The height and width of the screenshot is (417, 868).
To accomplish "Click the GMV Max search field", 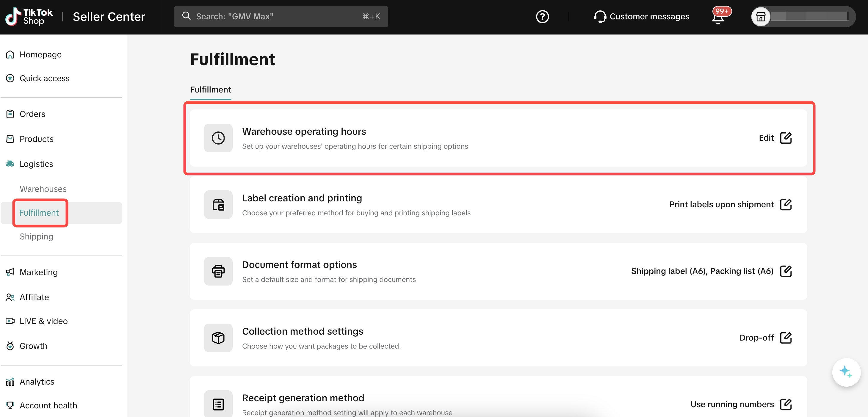I will pyautogui.click(x=280, y=16).
